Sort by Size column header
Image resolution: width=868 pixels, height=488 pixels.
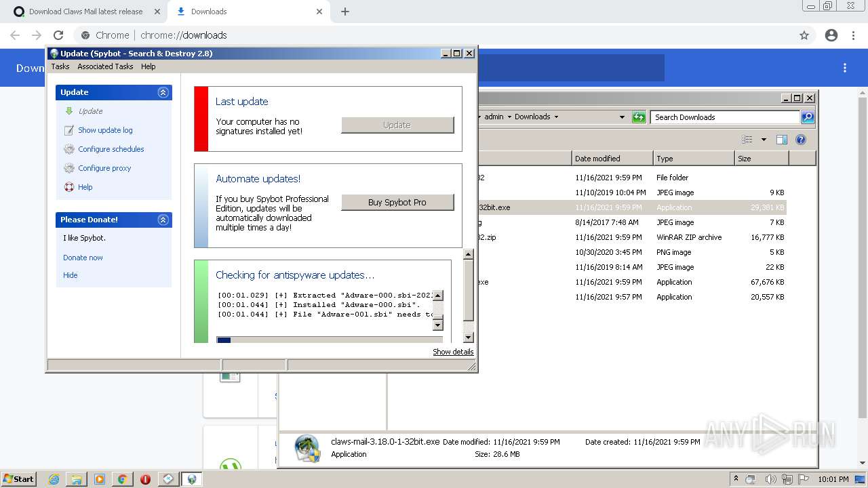[762, 159]
